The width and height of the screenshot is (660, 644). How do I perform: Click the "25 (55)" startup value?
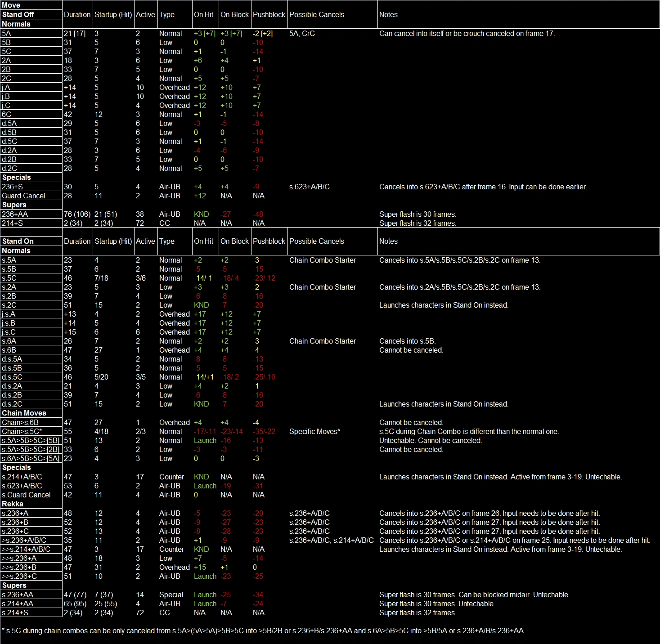pos(106,604)
